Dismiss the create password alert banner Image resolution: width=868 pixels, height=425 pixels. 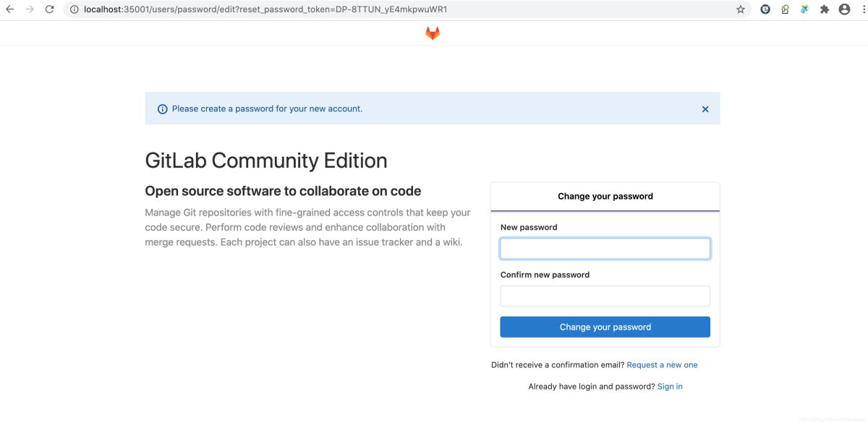(x=705, y=109)
